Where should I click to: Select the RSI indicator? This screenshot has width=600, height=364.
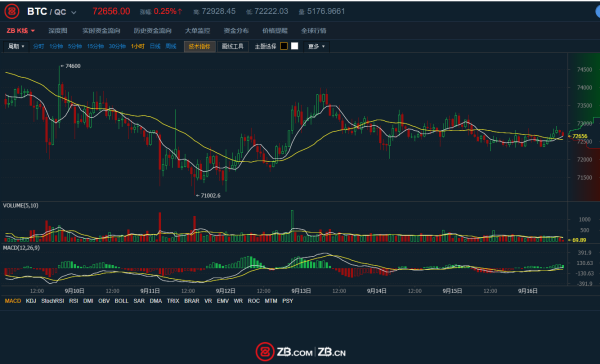click(73, 301)
